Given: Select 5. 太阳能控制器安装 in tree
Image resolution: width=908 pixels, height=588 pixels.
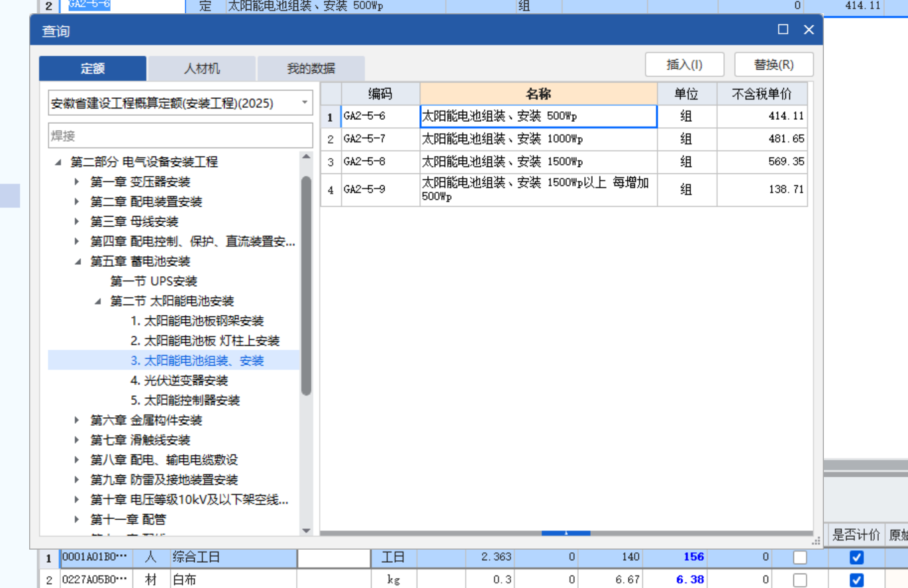Looking at the screenshot, I should pos(189,400).
